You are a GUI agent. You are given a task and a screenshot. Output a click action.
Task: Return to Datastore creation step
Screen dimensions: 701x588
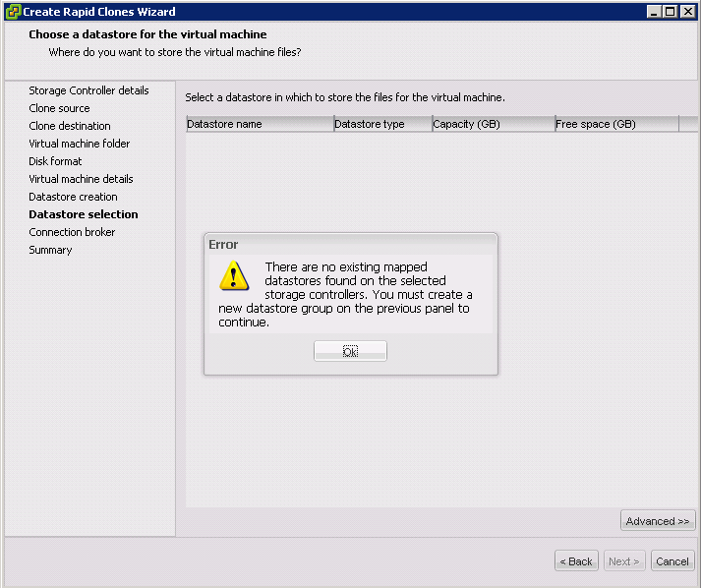click(x=73, y=197)
